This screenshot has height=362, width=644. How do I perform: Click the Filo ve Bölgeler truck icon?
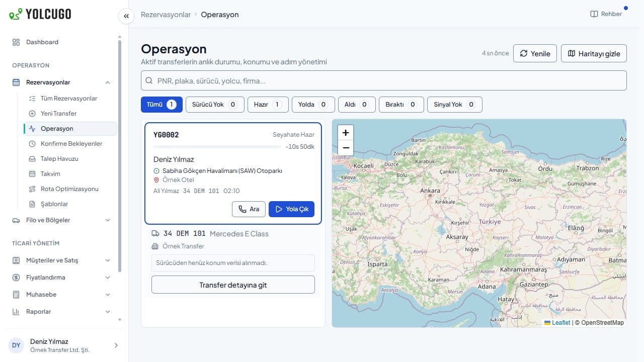(16, 220)
